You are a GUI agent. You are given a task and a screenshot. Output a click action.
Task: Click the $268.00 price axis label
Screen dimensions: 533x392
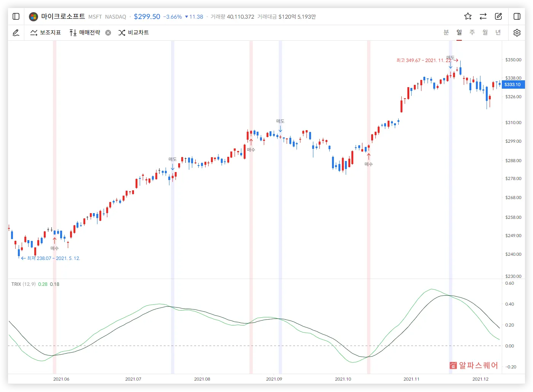click(513, 198)
